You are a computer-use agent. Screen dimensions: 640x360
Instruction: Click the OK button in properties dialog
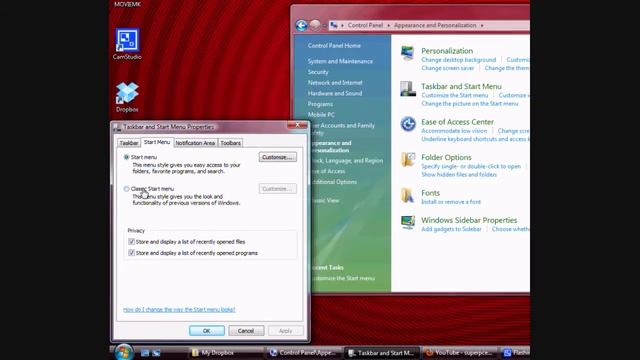pos(207,331)
